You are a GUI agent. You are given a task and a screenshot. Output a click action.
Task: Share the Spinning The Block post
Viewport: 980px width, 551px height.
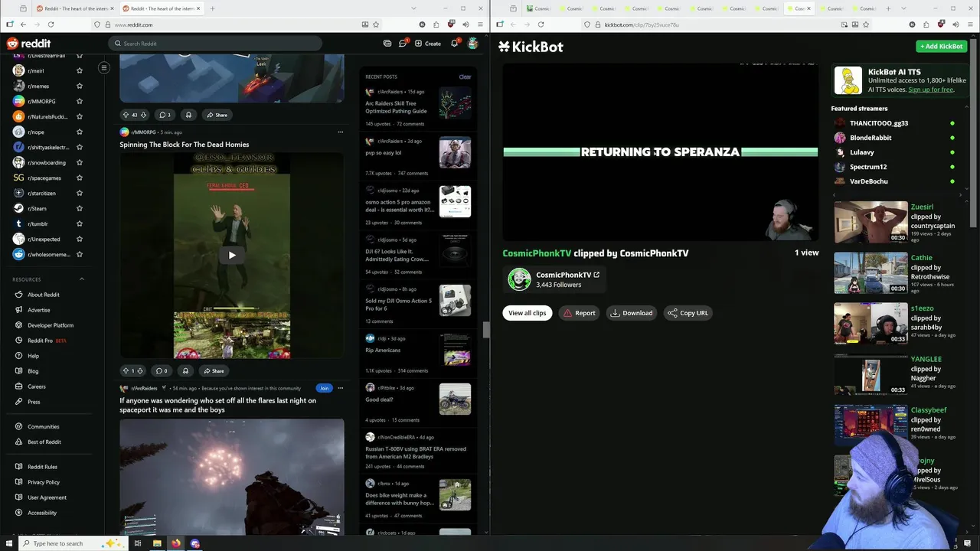point(214,370)
